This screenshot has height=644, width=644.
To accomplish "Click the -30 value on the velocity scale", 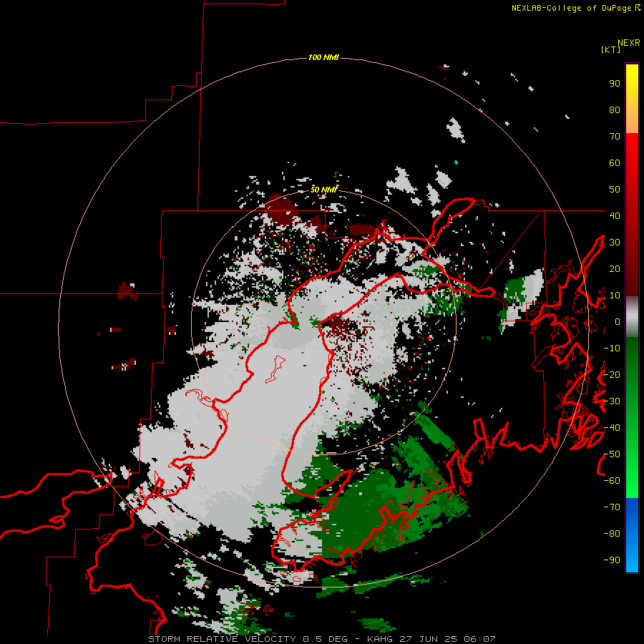I will (612, 401).
